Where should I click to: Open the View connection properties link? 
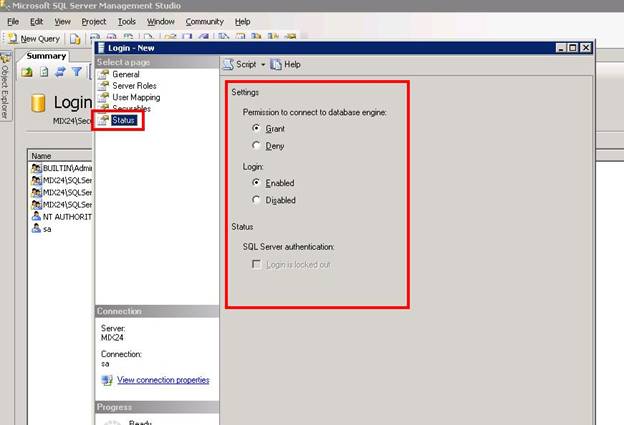(x=163, y=380)
